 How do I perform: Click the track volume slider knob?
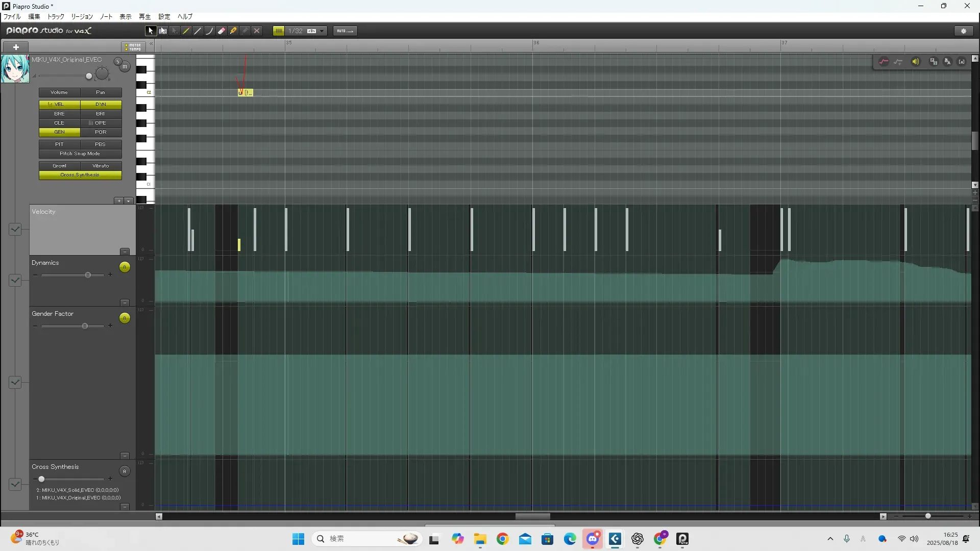click(x=89, y=77)
